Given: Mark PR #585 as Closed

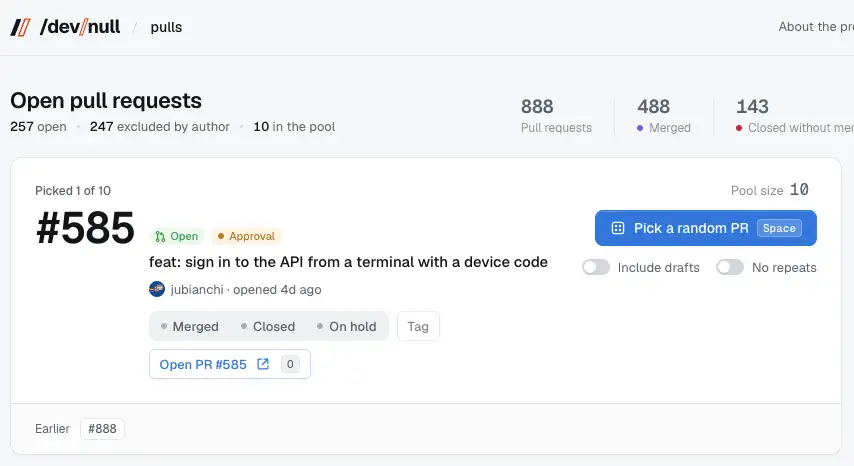Looking at the screenshot, I should pos(268,327).
